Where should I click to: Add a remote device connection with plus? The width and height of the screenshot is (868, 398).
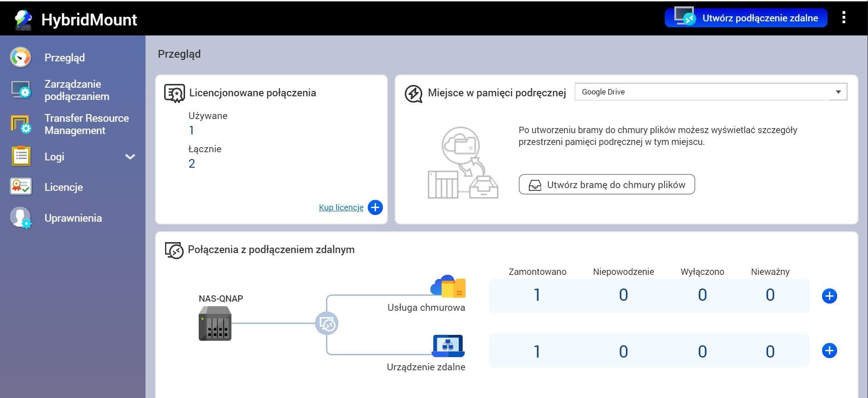(829, 351)
